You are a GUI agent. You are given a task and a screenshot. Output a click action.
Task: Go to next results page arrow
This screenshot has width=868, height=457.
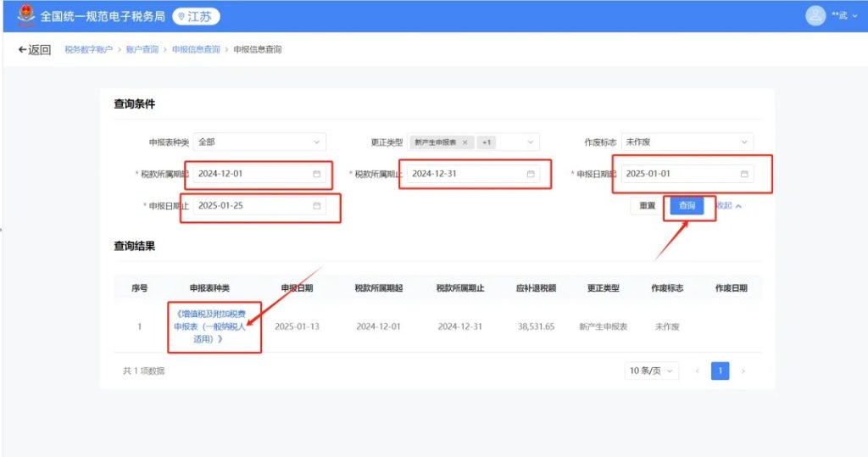[743, 371]
